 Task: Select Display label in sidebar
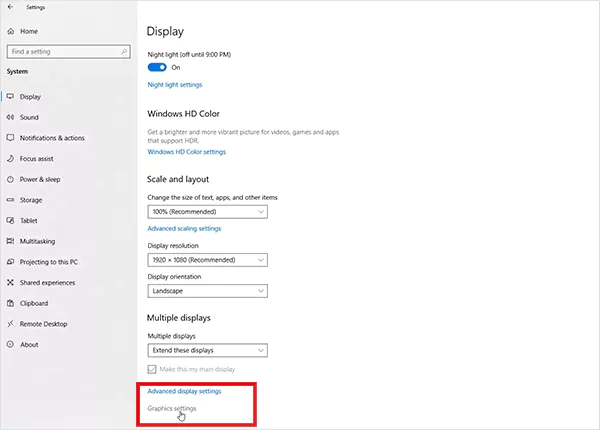pyautogui.click(x=30, y=96)
